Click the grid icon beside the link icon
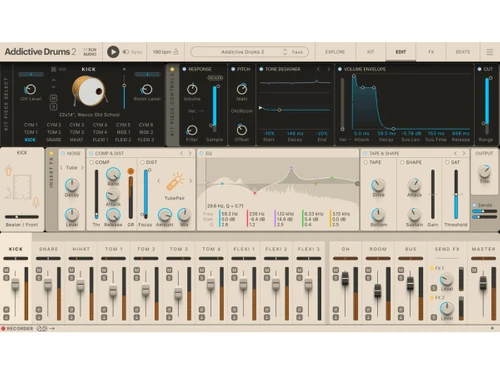This screenshot has height=375, width=500. coord(53,69)
